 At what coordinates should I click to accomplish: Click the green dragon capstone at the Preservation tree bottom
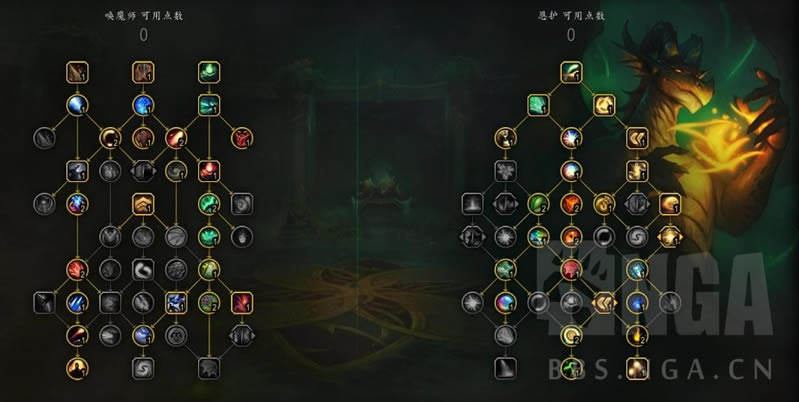[571, 368]
